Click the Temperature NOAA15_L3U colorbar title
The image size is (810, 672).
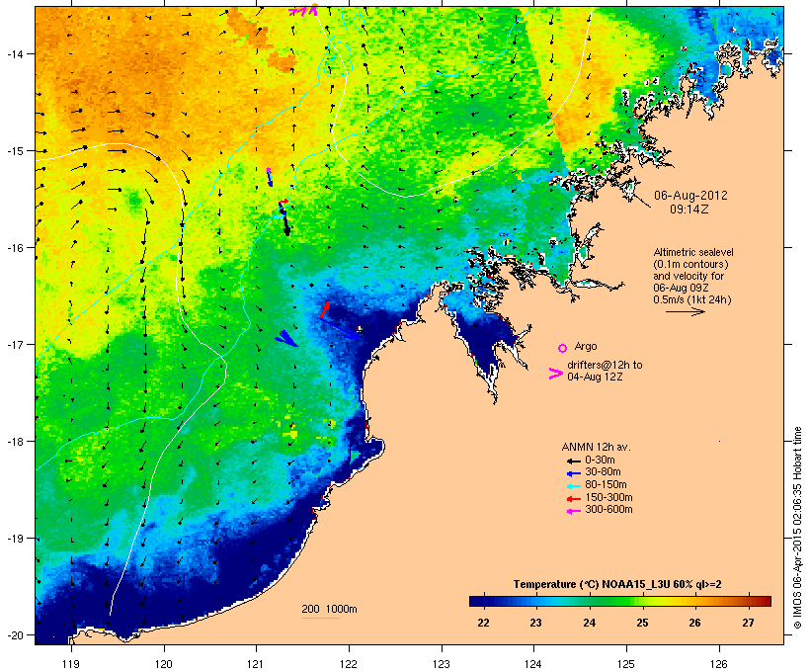point(617,585)
